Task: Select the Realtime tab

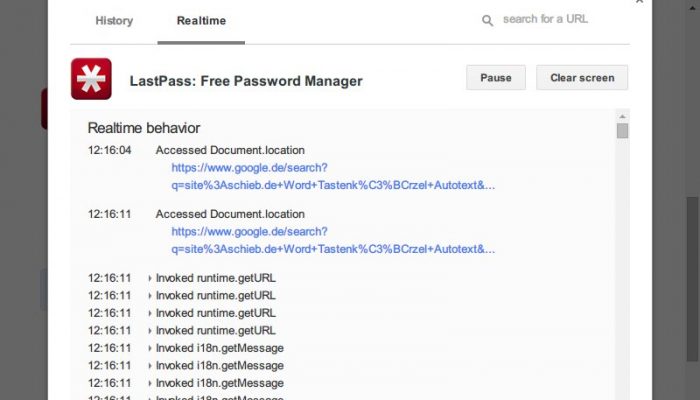Action: pos(201,21)
